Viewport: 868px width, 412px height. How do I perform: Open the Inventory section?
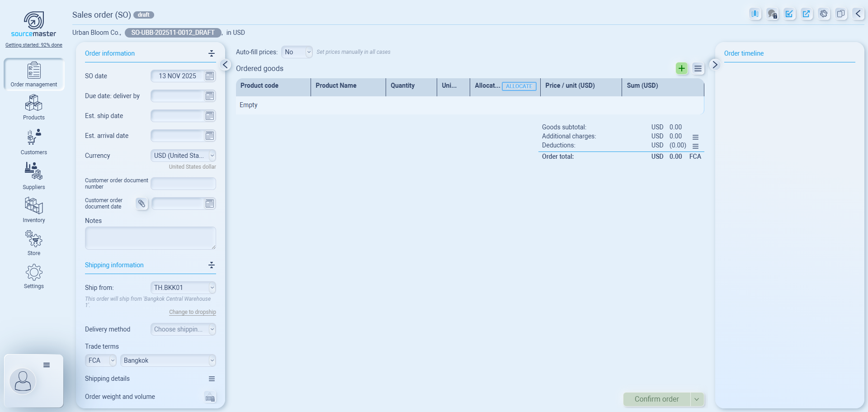(x=34, y=210)
